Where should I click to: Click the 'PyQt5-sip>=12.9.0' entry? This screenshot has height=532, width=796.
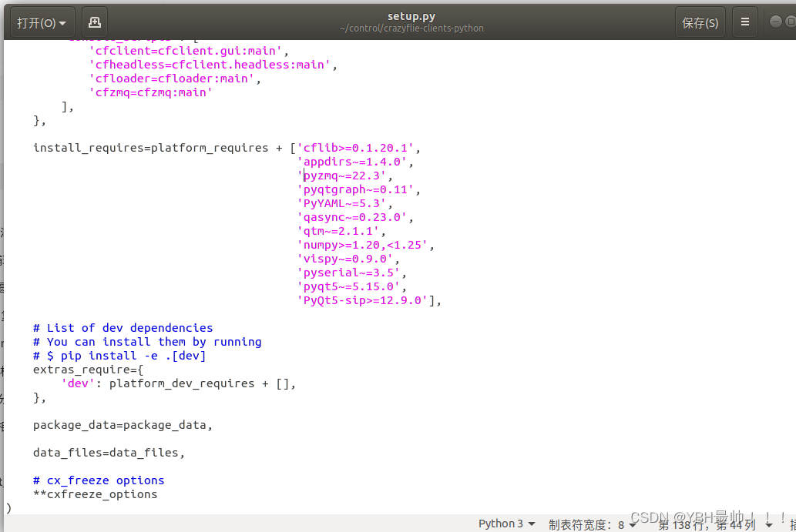(x=361, y=299)
